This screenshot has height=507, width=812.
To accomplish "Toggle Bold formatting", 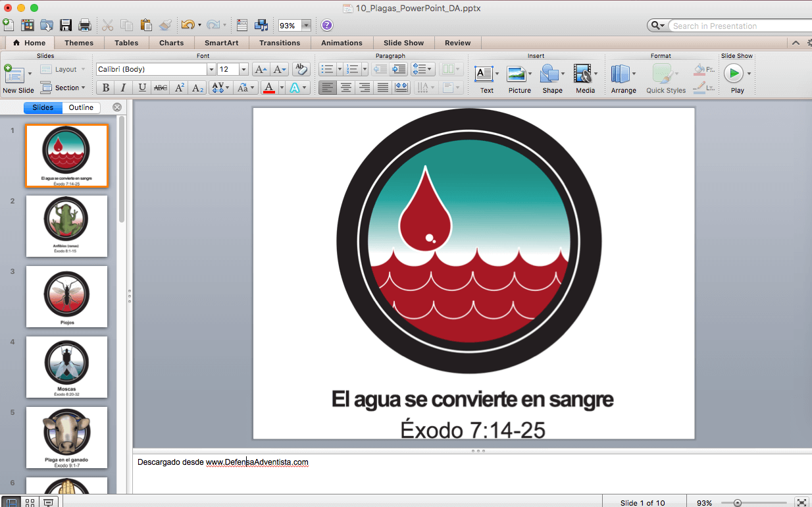I will (105, 88).
